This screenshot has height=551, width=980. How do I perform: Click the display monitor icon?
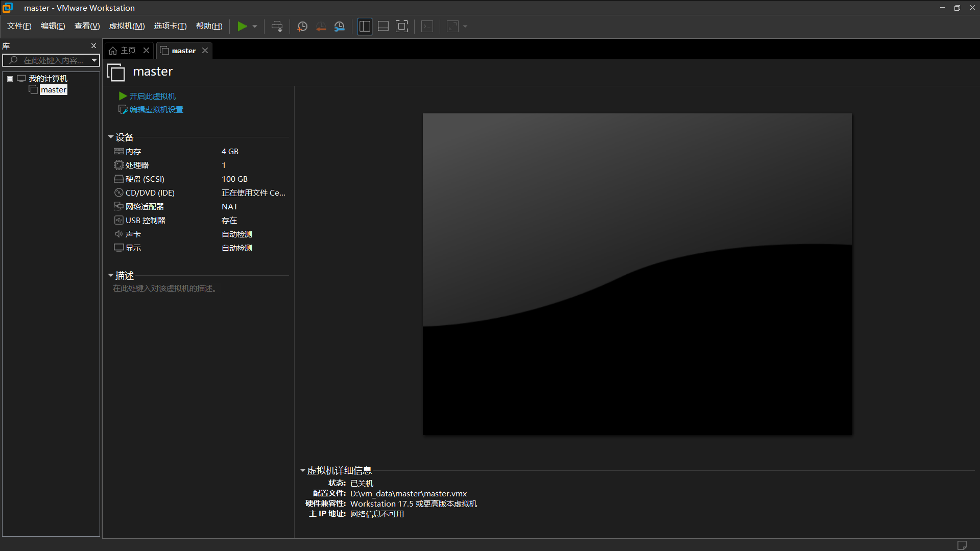[x=118, y=248]
